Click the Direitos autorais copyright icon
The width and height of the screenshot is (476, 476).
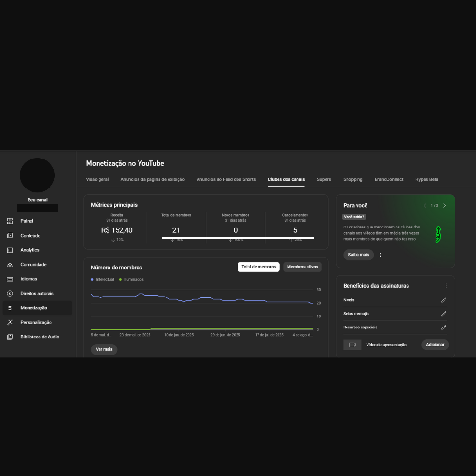tap(10, 294)
